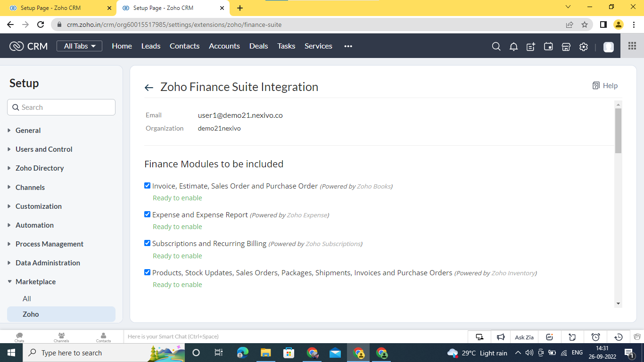
Task: Open the Mail app on the taskbar
Action: click(335, 353)
